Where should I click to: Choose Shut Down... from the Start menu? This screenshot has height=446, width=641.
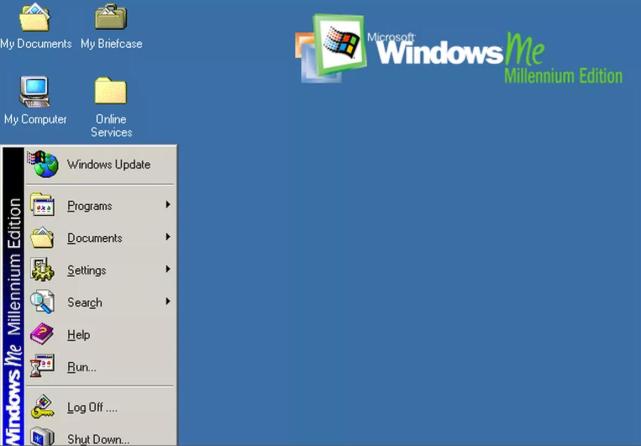coord(101,436)
